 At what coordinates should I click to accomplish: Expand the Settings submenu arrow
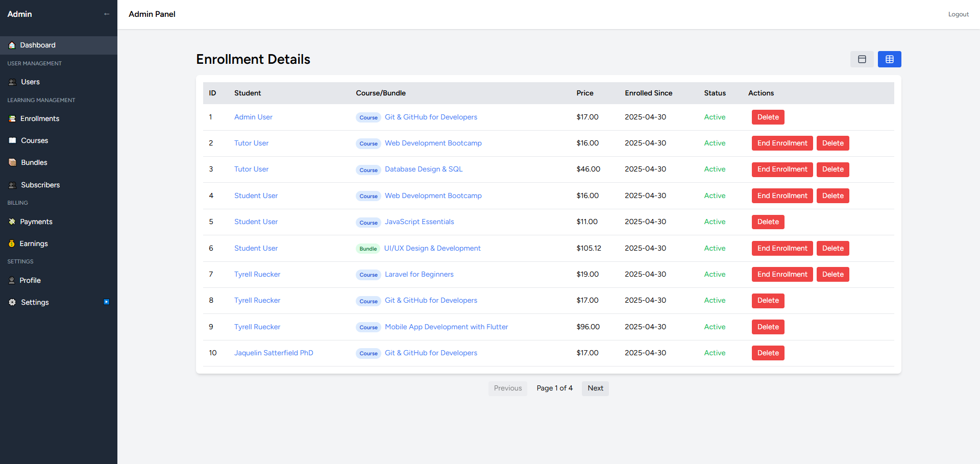[x=106, y=302]
